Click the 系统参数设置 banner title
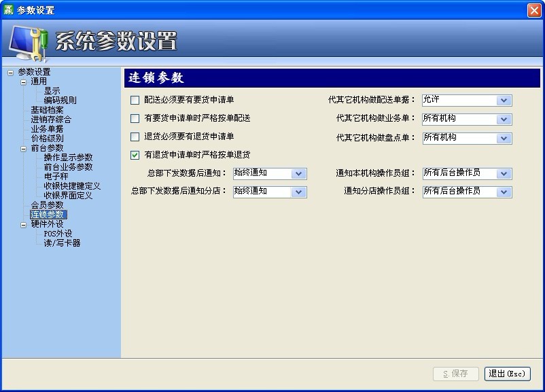 pyautogui.click(x=116, y=41)
